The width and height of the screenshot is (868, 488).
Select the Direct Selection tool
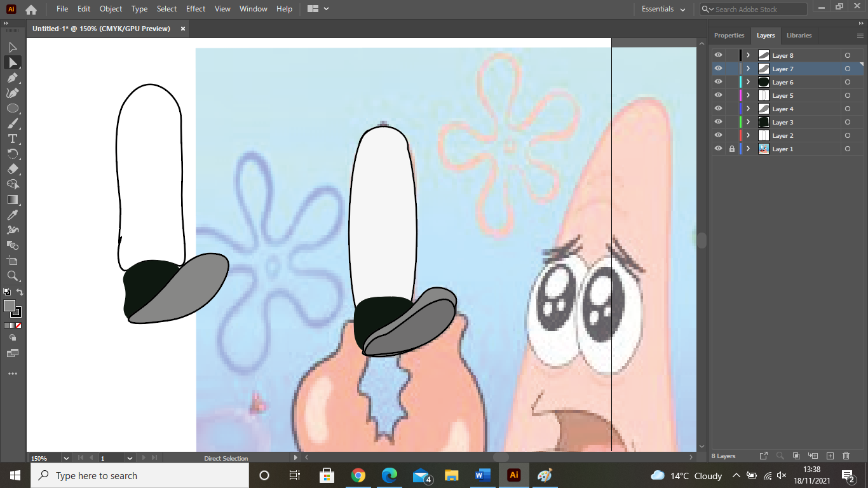[x=13, y=62]
